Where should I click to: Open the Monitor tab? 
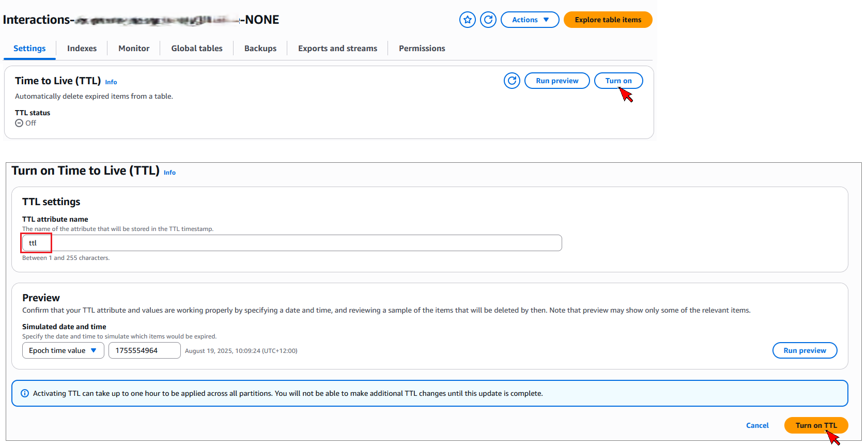pos(134,48)
